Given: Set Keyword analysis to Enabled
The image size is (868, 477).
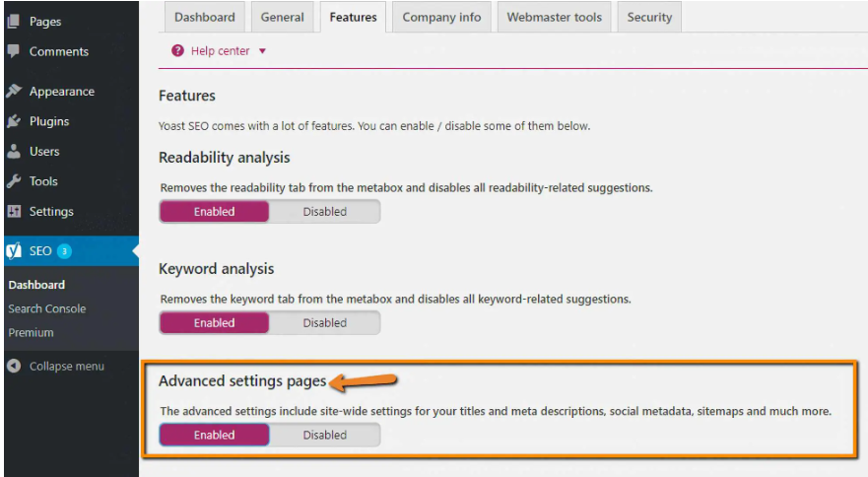Looking at the screenshot, I should click(x=214, y=323).
